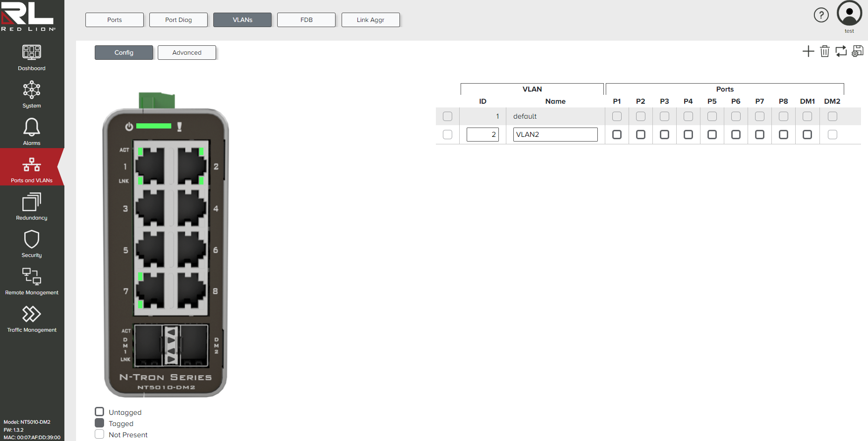Screen dimensions: 868x441
Task: Open the FDB tab
Action: click(306, 20)
